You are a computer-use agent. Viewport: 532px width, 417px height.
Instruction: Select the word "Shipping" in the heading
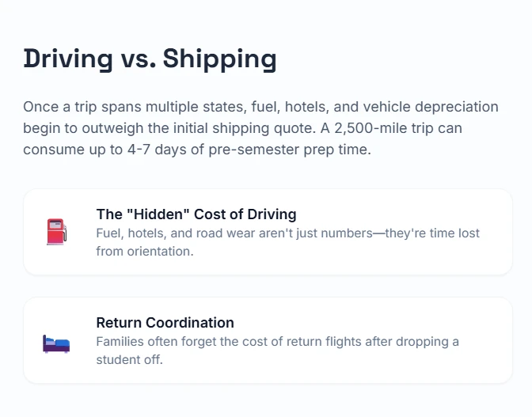[219, 58]
